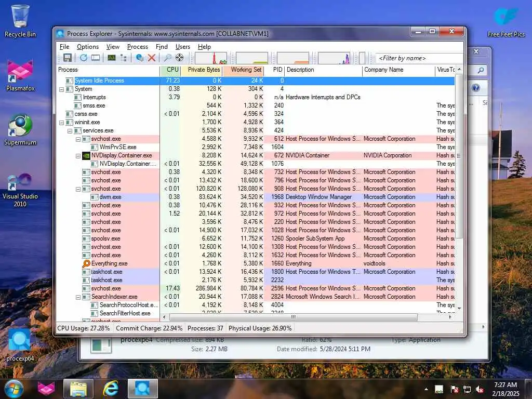The height and width of the screenshot is (399, 532).
Task: Click the red X Kill Process icon
Action: pos(152,58)
